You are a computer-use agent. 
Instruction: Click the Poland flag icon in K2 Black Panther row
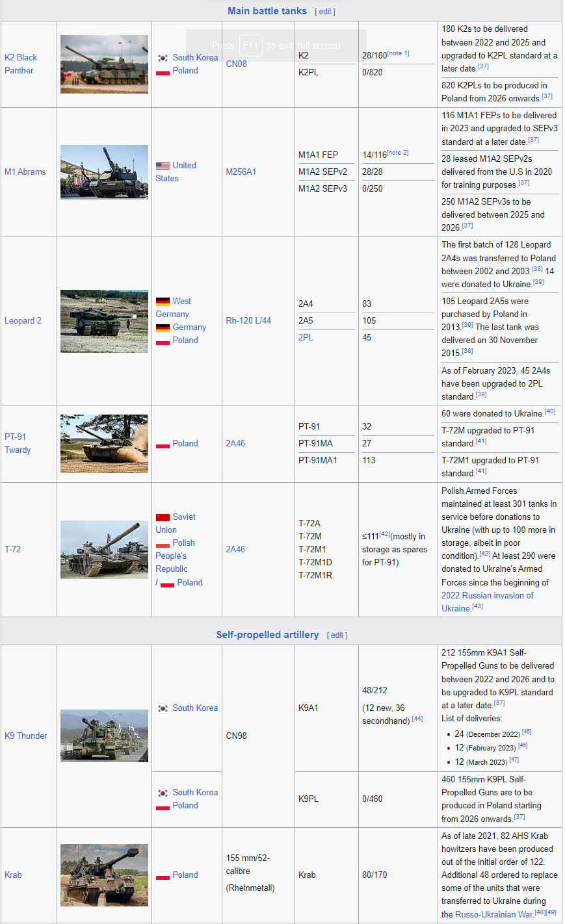coord(163,71)
